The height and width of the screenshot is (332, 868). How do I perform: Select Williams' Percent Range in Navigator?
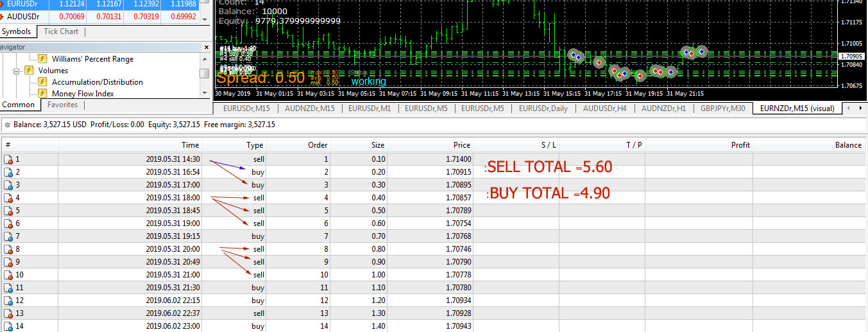(93, 58)
